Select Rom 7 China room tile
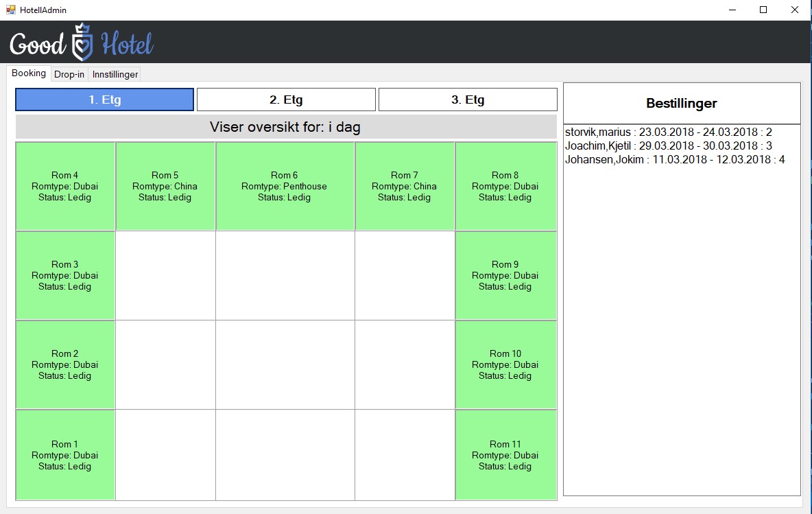The image size is (812, 514). [x=404, y=186]
